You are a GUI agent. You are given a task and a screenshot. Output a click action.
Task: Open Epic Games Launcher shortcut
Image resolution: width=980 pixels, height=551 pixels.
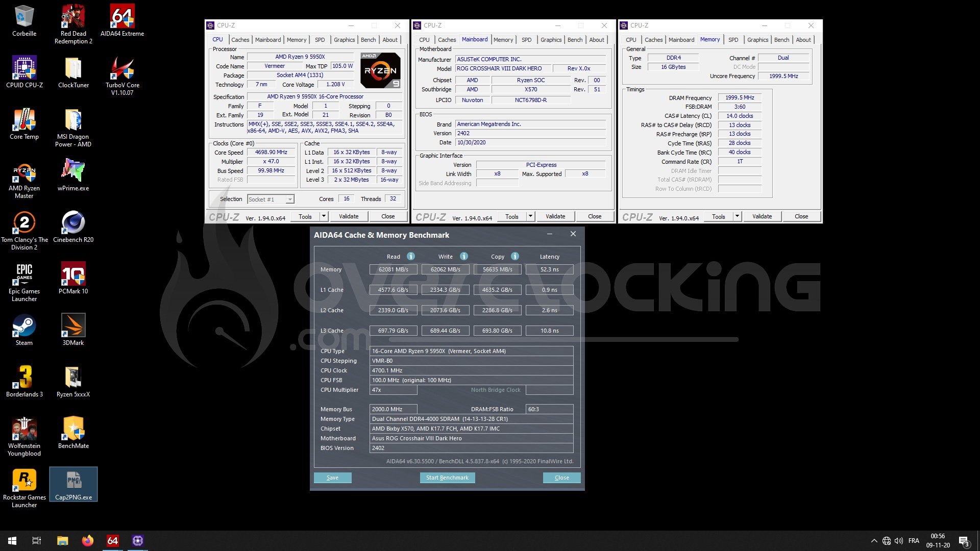[24, 282]
